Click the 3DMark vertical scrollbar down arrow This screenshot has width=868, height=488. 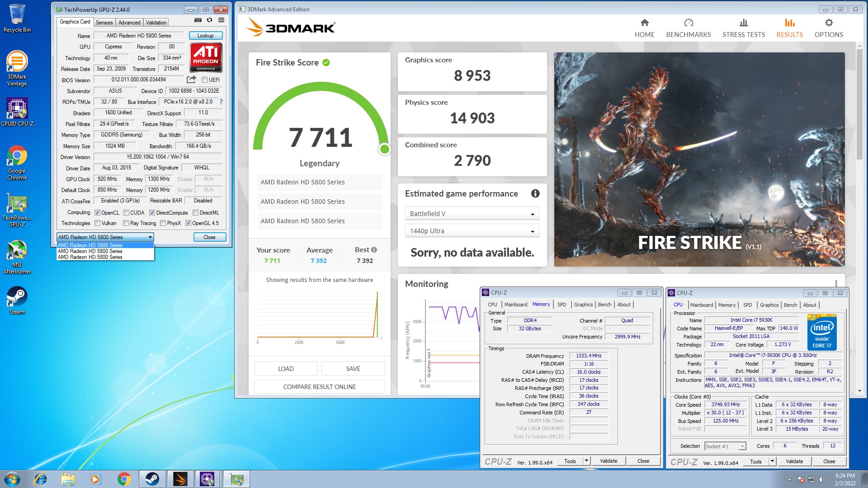tap(859, 391)
